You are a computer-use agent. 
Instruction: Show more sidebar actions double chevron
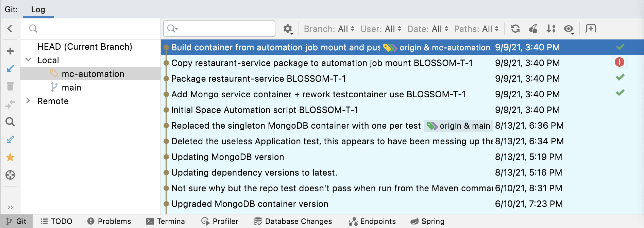(10, 207)
